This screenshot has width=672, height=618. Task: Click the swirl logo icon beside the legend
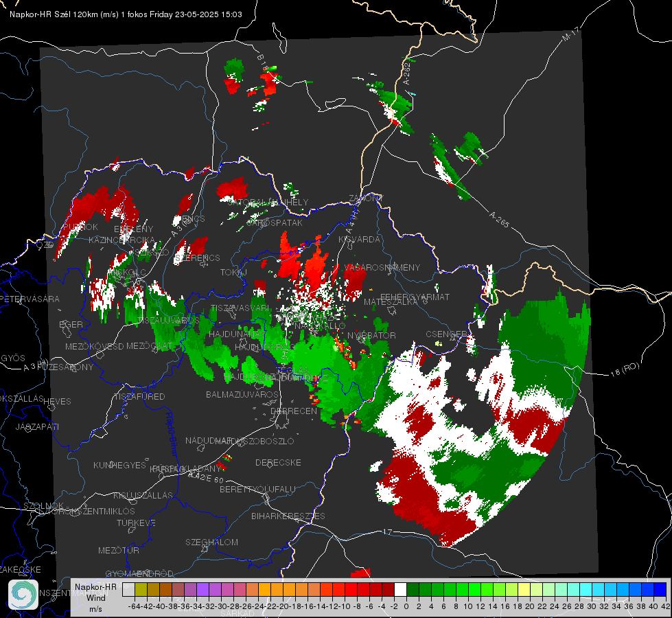click(x=23, y=595)
